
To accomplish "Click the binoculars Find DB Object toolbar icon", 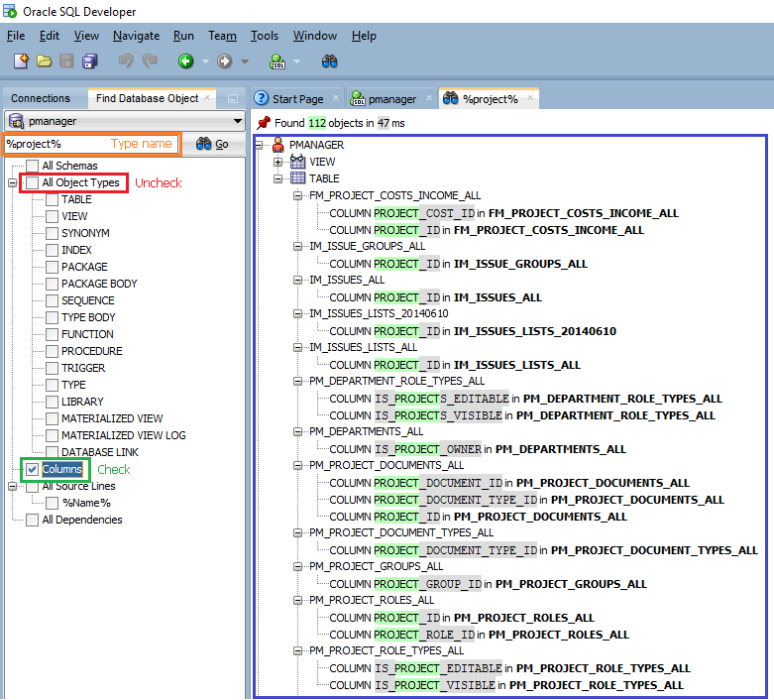I will click(330, 61).
